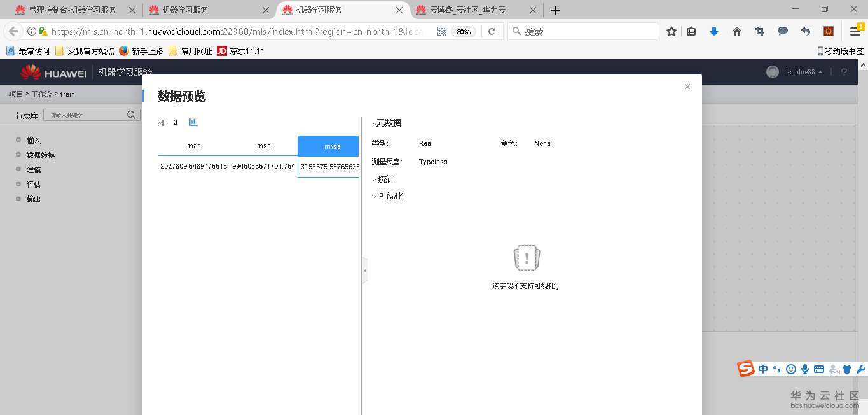
Task: Open help via the question mark icon
Action: pos(844,71)
